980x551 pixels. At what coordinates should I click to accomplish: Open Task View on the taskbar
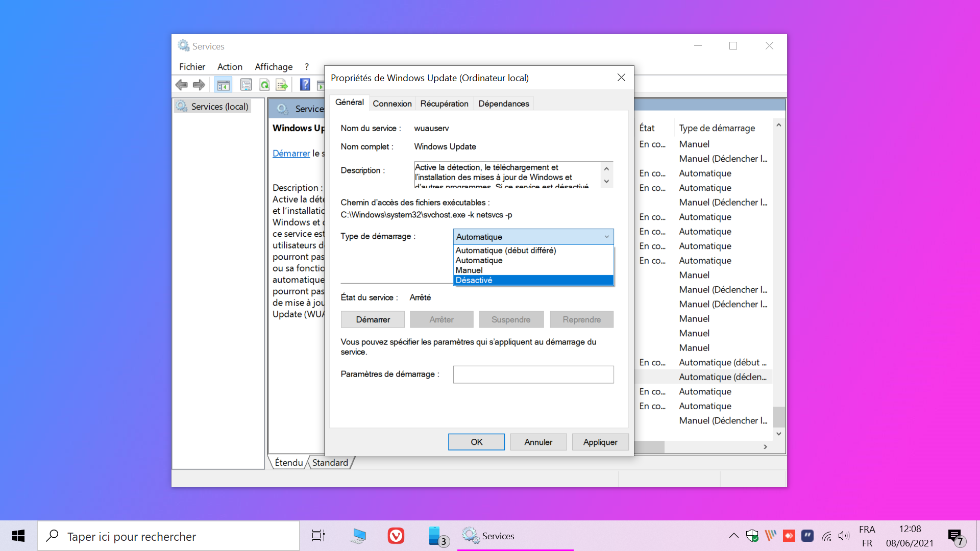(x=318, y=536)
